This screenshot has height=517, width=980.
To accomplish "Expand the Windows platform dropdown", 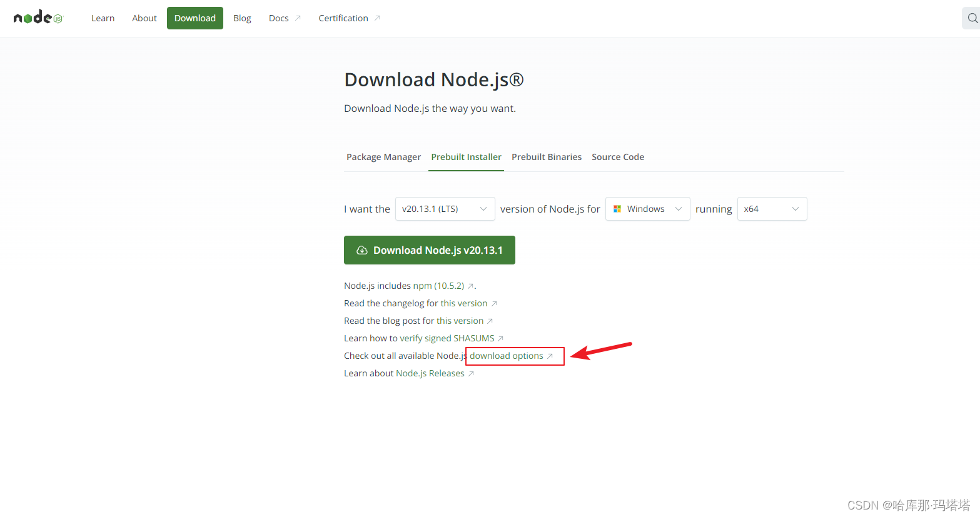I will pos(648,209).
